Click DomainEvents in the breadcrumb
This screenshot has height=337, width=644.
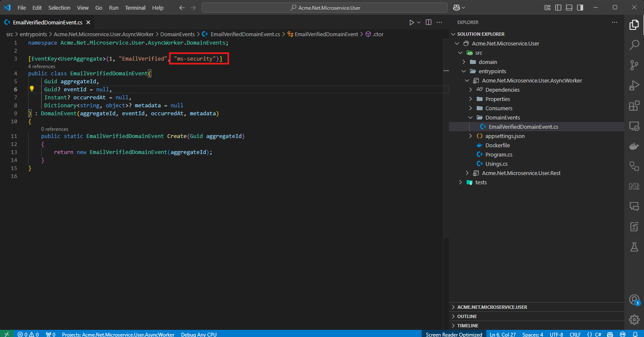(177, 34)
